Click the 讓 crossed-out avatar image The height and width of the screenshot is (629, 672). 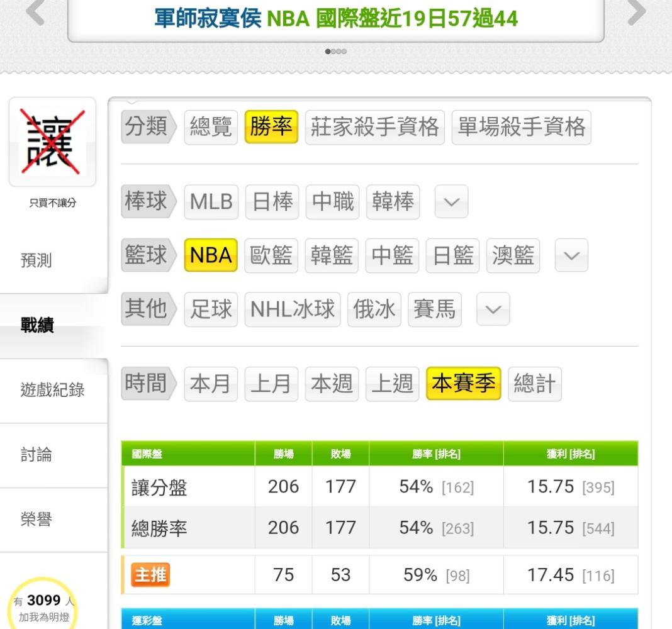pyautogui.click(x=52, y=142)
